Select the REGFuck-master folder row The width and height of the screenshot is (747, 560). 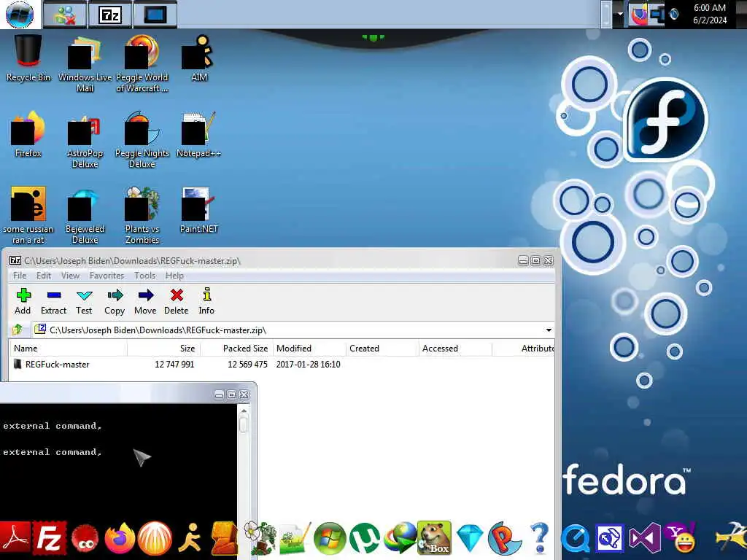pyautogui.click(x=282, y=365)
